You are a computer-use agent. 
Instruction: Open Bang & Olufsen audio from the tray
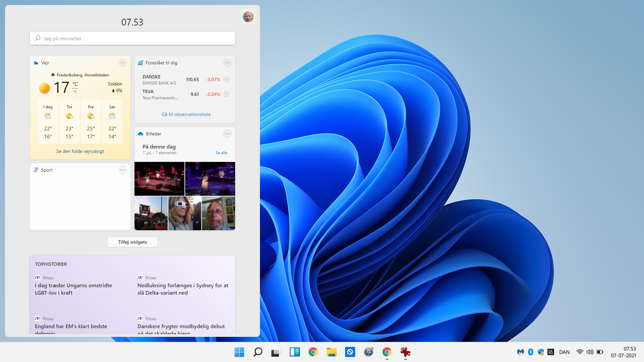point(550,352)
